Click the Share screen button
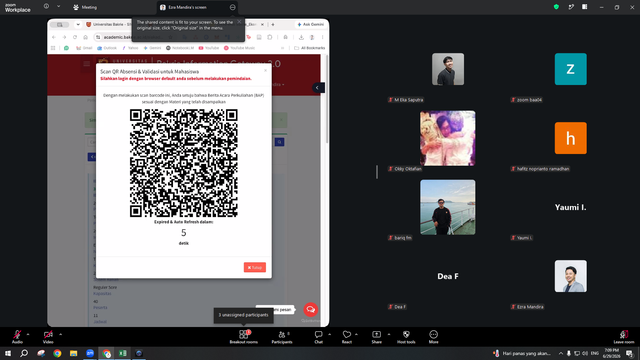The width and height of the screenshot is (640, 360). point(376,337)
